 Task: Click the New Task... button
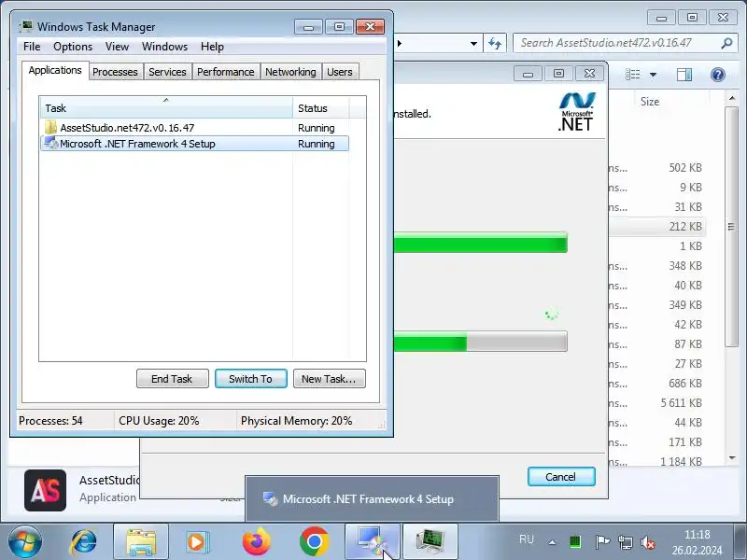click(x=330, y=379)
